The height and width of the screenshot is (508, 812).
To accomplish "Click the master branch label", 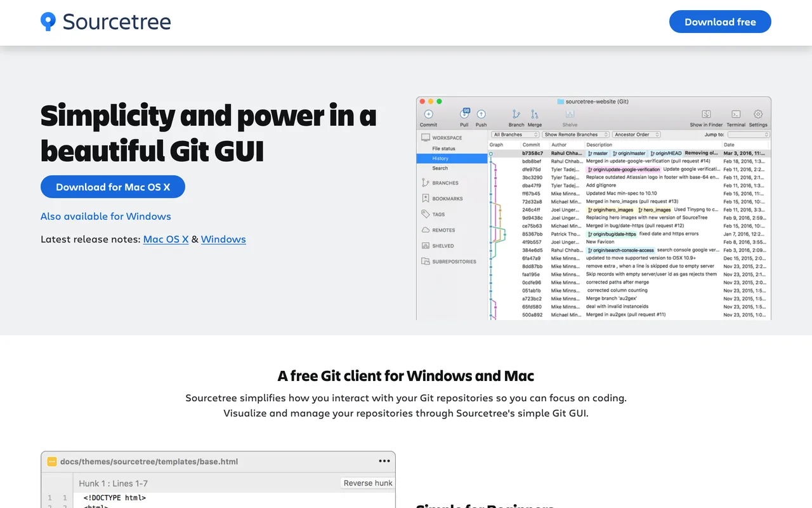I will pyautogui.click(x=598, y=153).
